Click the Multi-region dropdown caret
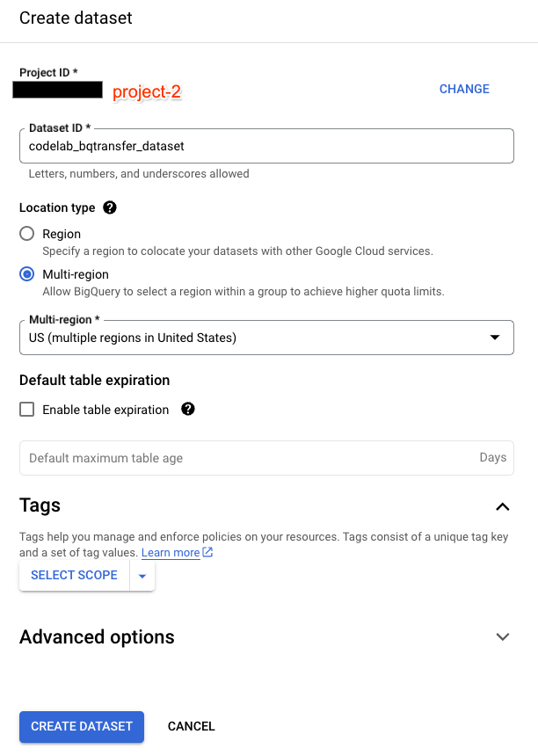Image resolution: width=538 pixels, height=756 pixels. click(493, 337)
